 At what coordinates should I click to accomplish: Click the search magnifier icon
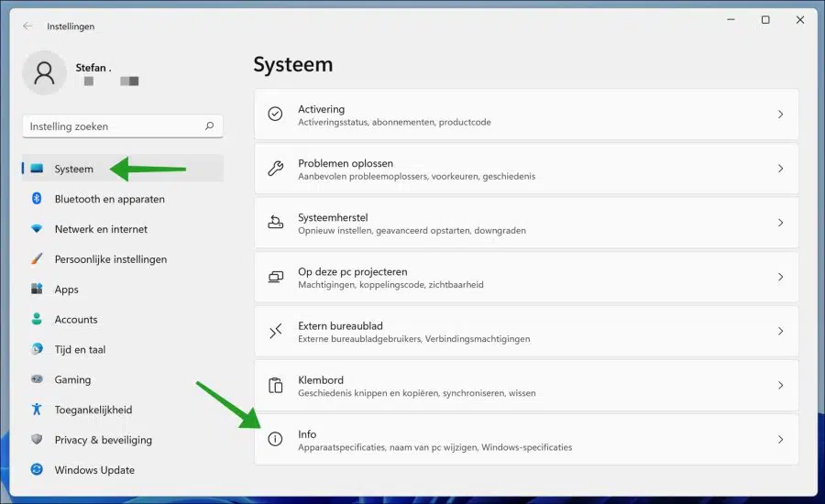[209, 126]
